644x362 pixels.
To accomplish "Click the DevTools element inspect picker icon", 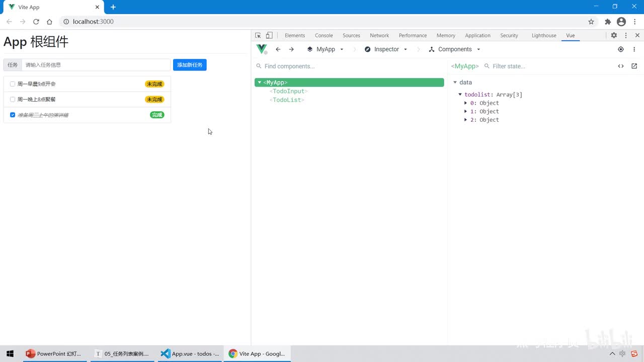I will click(258, 36).
